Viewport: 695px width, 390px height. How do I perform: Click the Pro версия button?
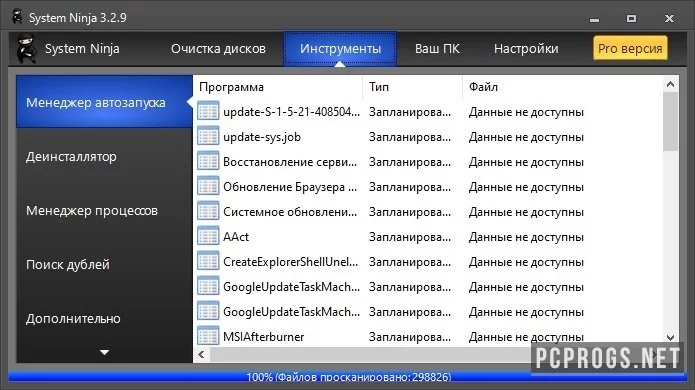tap(630, 48)
